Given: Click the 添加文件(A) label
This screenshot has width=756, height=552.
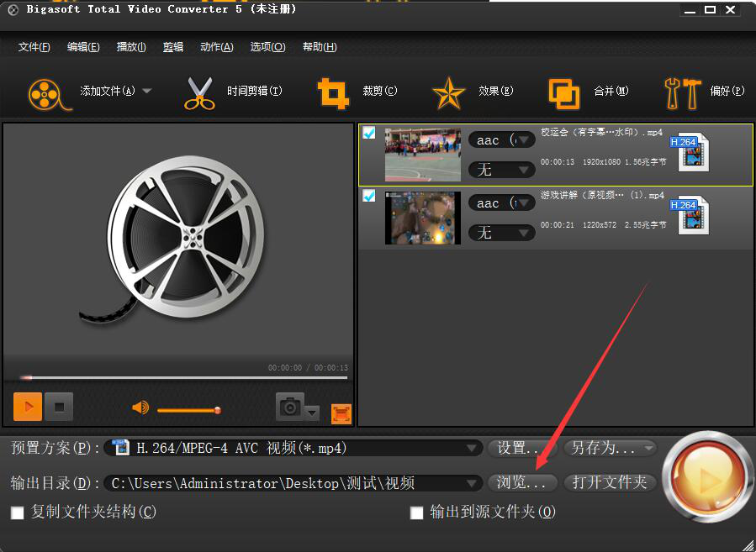Looking at the screenshot, I should tap(108, 91).
